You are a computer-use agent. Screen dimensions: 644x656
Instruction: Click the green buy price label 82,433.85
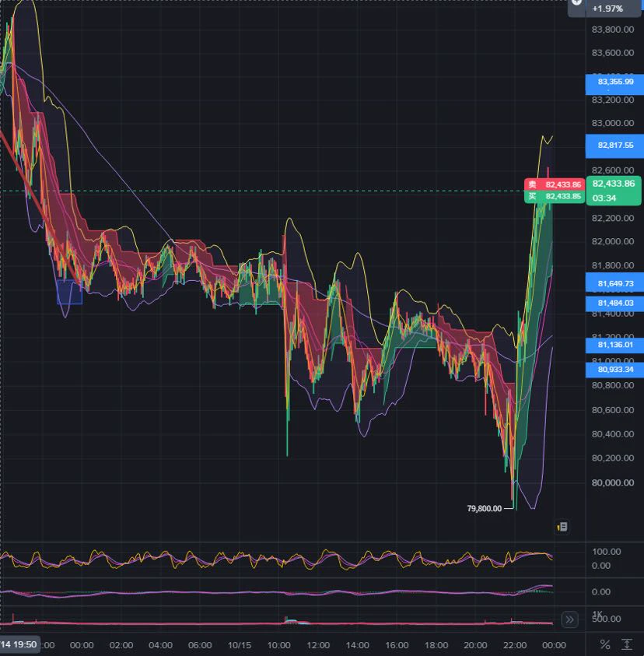click(x=555, y=196)
